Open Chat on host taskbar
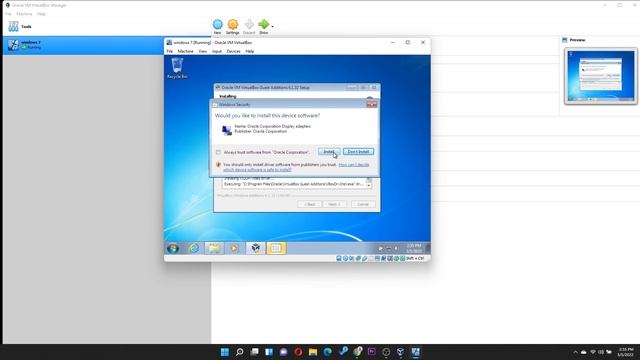This screenshot has width=640, height=360. pyautogui.click(x=284, y=352)
